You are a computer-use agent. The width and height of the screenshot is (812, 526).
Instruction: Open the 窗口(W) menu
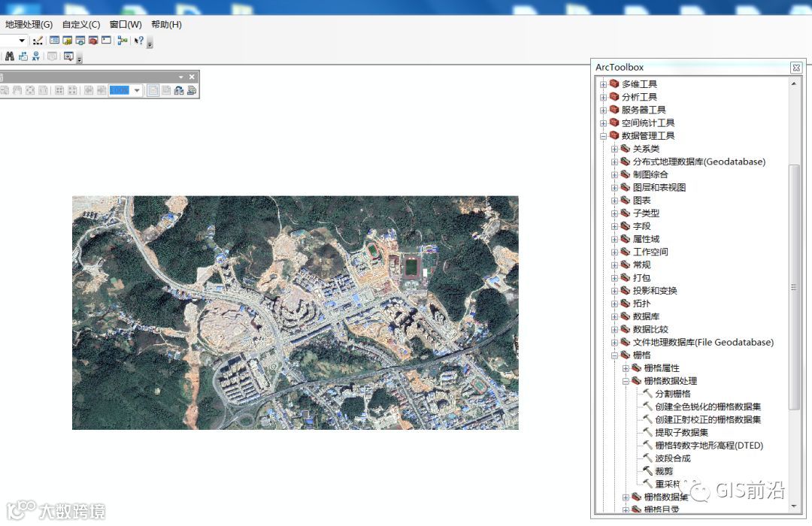[x=125, y=24]
